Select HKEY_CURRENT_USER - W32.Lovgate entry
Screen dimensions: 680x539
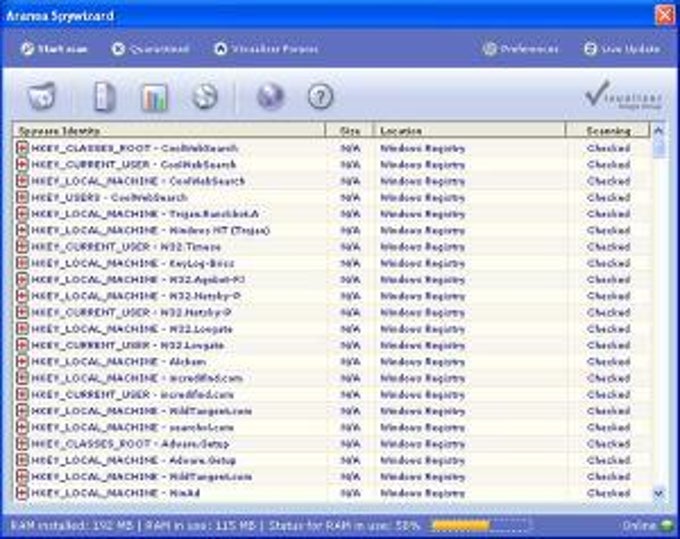(333, 345)
